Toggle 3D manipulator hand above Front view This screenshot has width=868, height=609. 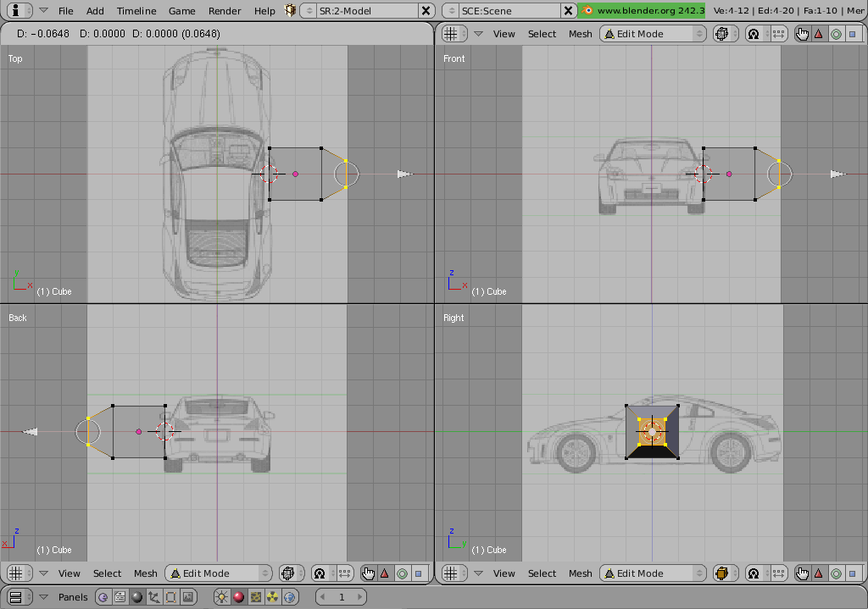[802, 34]
